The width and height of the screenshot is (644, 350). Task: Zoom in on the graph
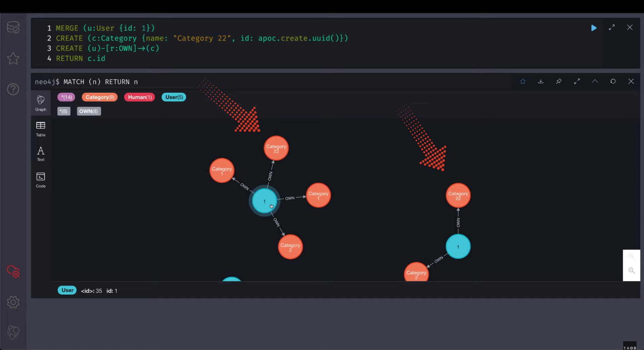pos(632,257)
